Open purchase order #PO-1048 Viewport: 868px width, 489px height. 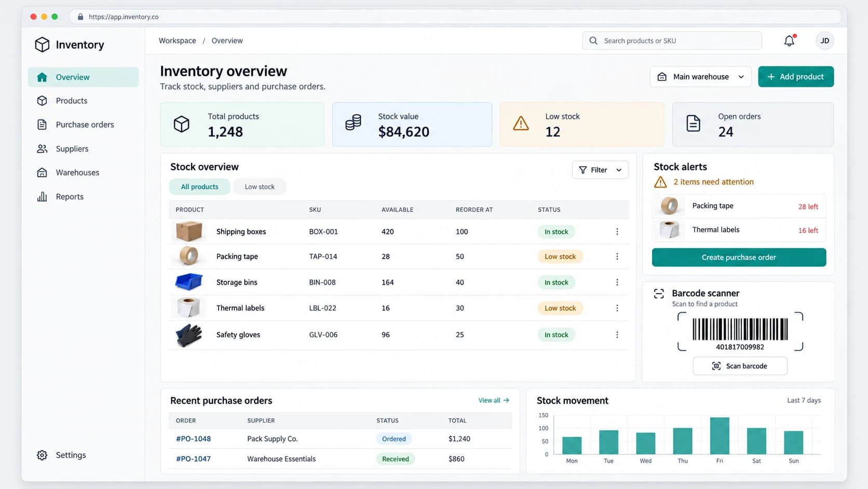193,439
